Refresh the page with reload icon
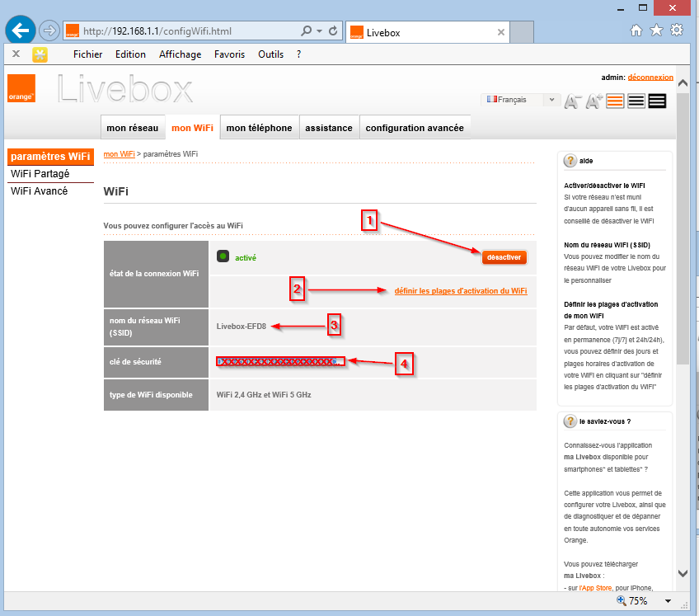 click(x=333, y=31)
